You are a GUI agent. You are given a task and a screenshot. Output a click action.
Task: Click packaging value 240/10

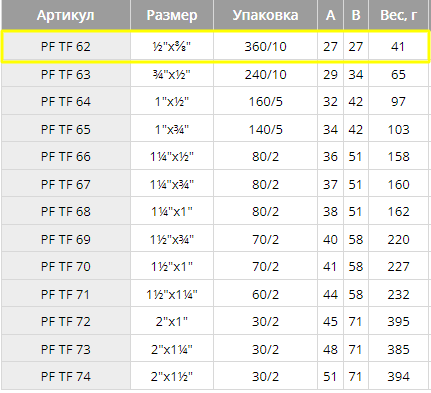pos(265,74)
